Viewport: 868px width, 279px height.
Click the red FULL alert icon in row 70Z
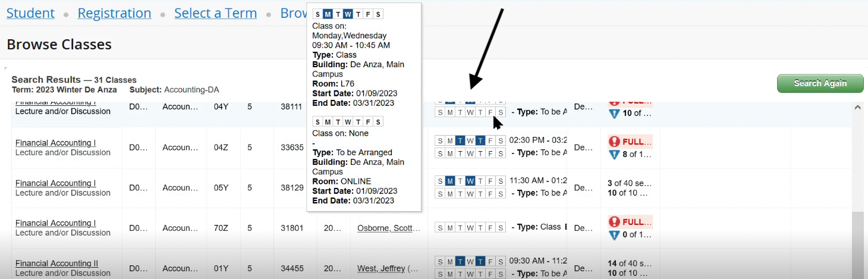(614, 222)
